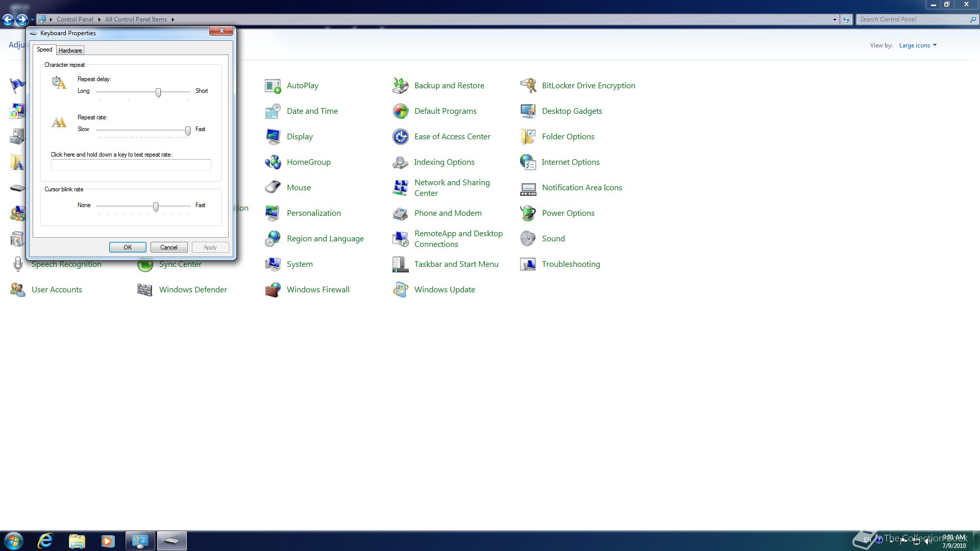Open Windows Explorer from taskbar
The image size is (980, 551).
pyautogui.click(x=77, y=541)
